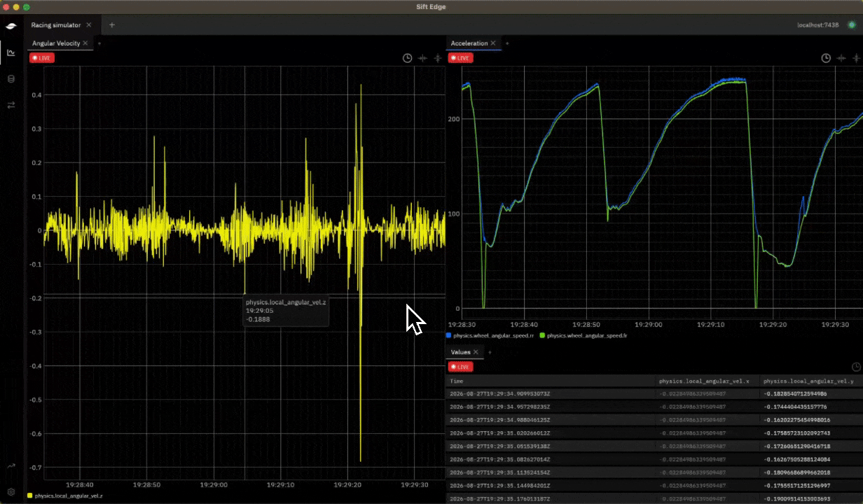Image resolution: width=863 pixels, height=504 pixels.
Task: Click the Sift logo in sidebar
Action: click(11, 27)
